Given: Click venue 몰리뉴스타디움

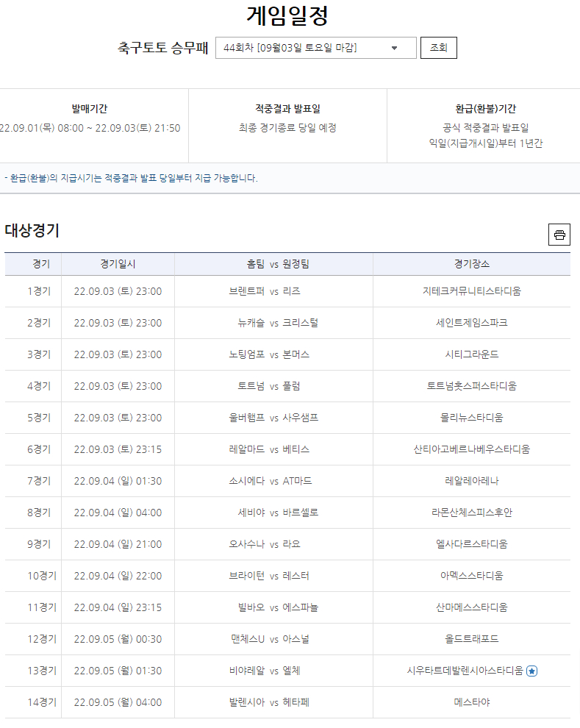Looking at the screenshot, I should [471, 418].
